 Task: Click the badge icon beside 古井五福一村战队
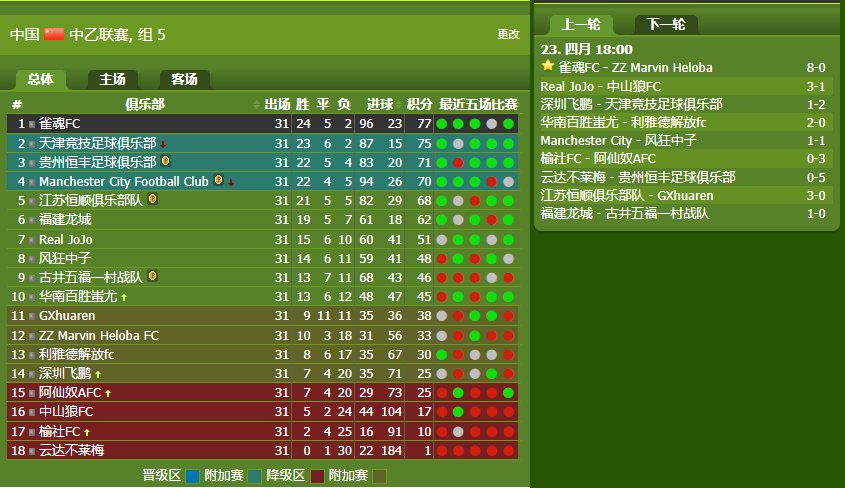point(153,276)
